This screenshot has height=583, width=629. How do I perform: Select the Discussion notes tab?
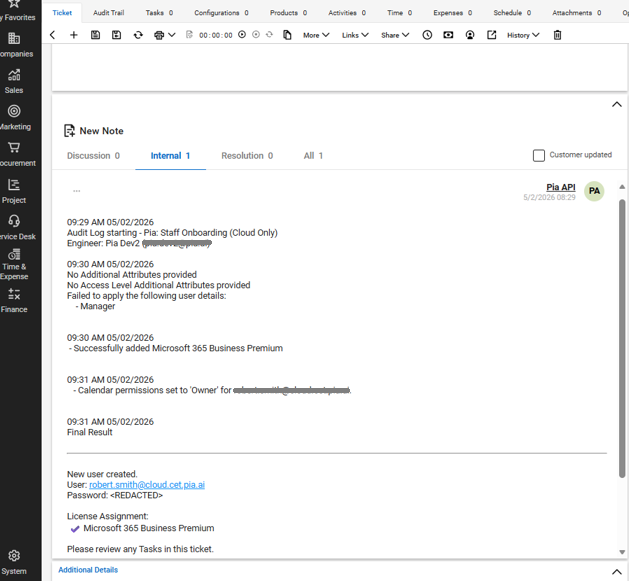(x=93, y=156)
